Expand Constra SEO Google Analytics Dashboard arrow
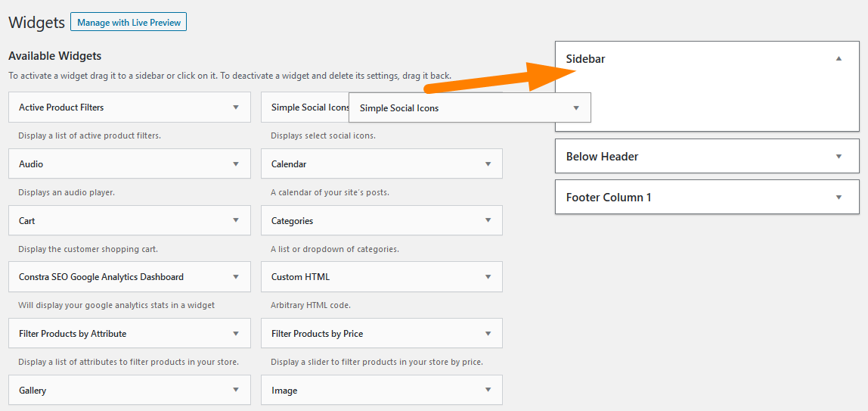Viewport: 868px width, 411px height. coord(236,276)
